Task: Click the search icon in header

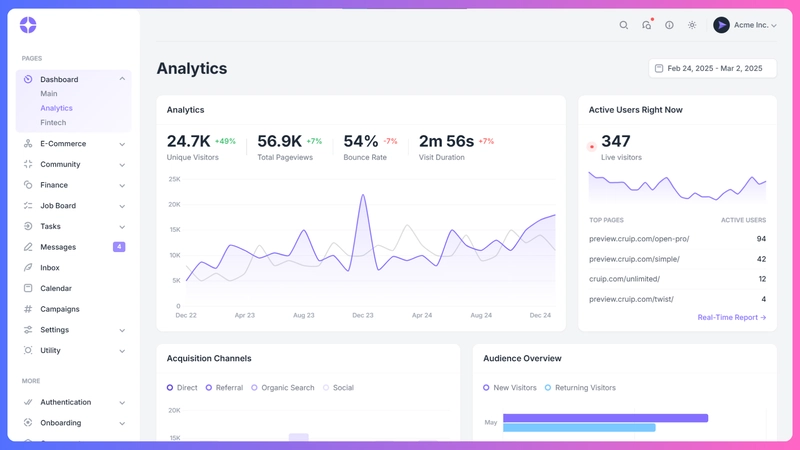Action: tap(624, 25)
